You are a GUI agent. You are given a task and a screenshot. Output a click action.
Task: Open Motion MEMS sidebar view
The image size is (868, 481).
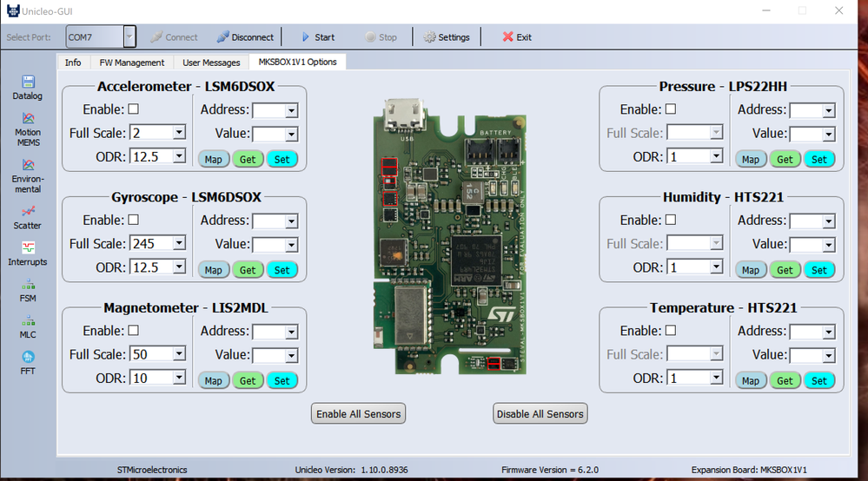tap(28, 130)
